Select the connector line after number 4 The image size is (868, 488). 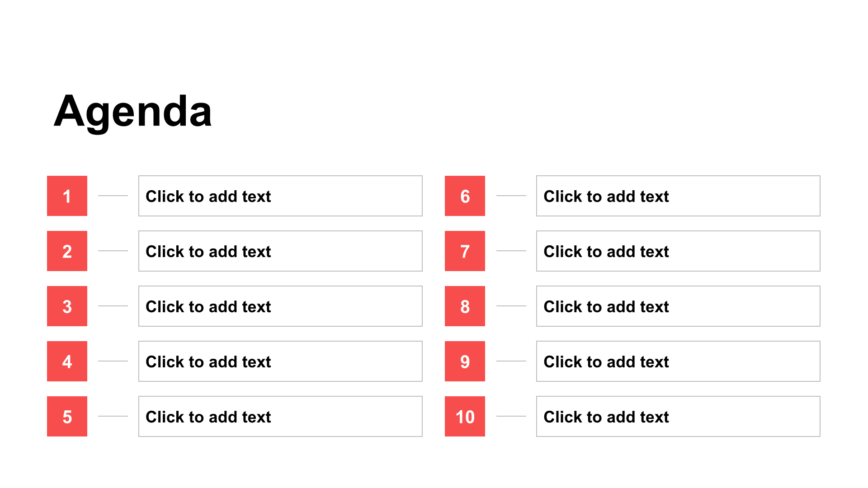(x=113, y=361)
